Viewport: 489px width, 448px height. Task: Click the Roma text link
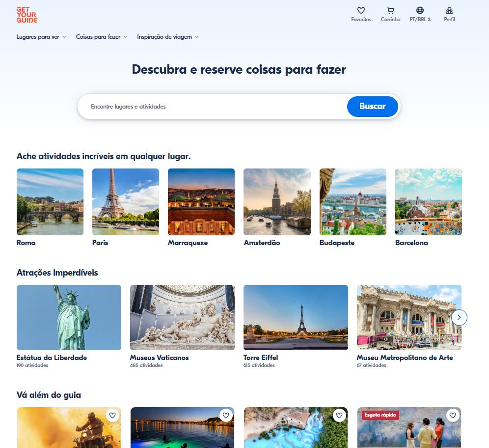(26, 243)
